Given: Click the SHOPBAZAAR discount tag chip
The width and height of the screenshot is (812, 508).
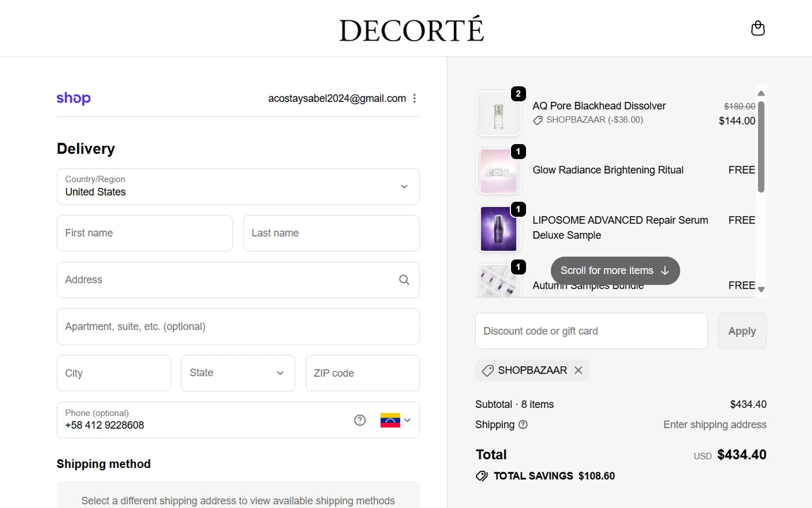Looking at the screenshot, I should click(x=533, y=370).
